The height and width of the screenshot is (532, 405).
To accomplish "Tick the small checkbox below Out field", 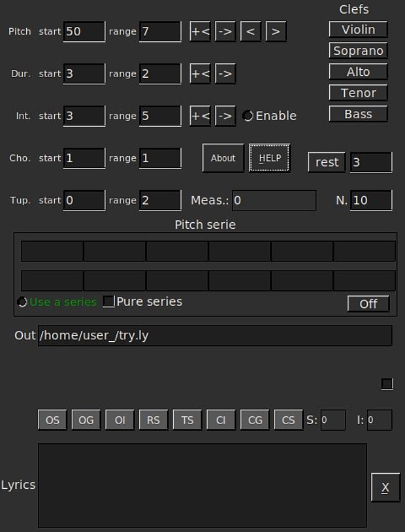I will coord(387,384).
